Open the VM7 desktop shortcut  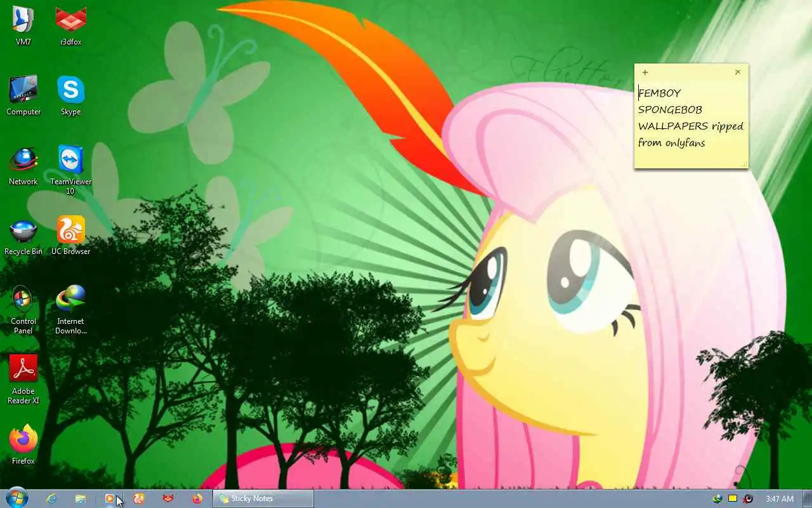coord(23,26)
